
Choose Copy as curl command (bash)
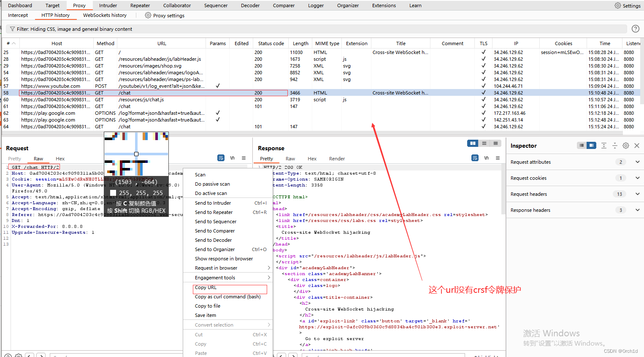pyautogui.click(x=228, y=297)
